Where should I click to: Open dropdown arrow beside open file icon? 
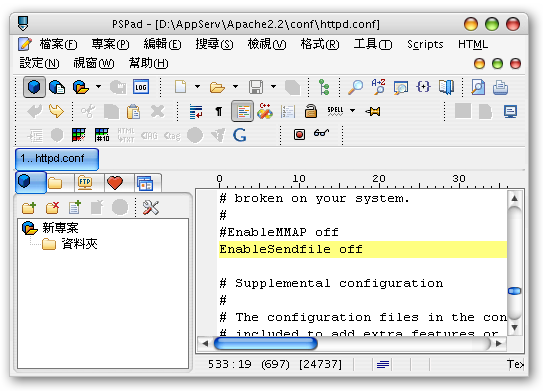(235, 87)
